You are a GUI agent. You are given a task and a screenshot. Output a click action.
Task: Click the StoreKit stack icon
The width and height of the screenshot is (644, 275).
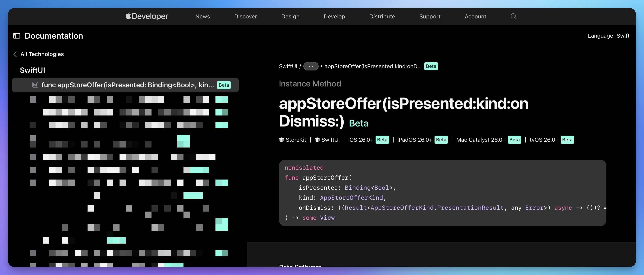281,140
